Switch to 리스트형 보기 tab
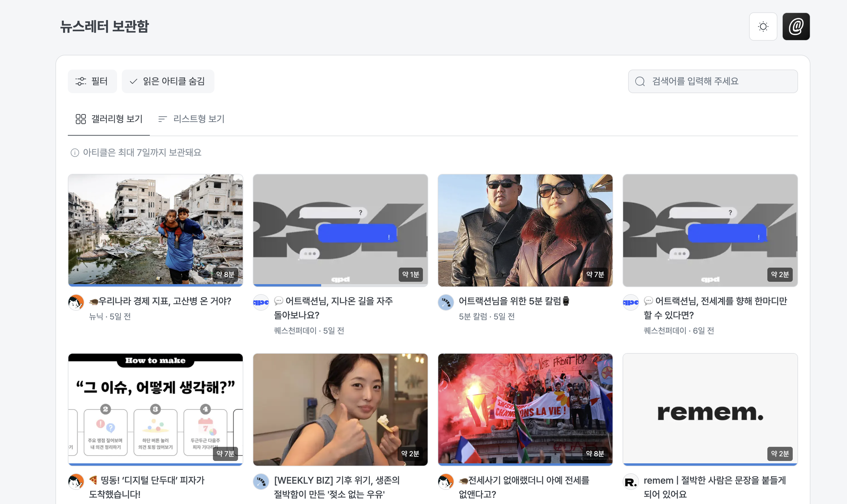 pos(192,119)
